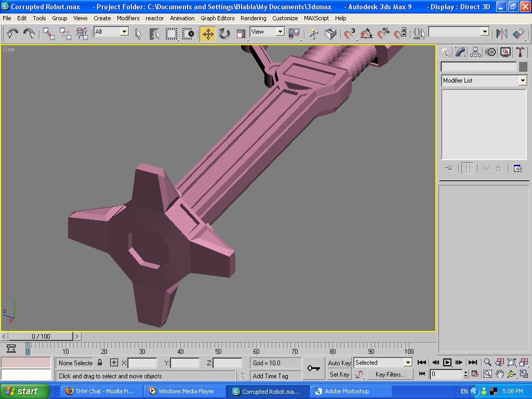Click the time slider 0 / 100

(x=41, y=336)
